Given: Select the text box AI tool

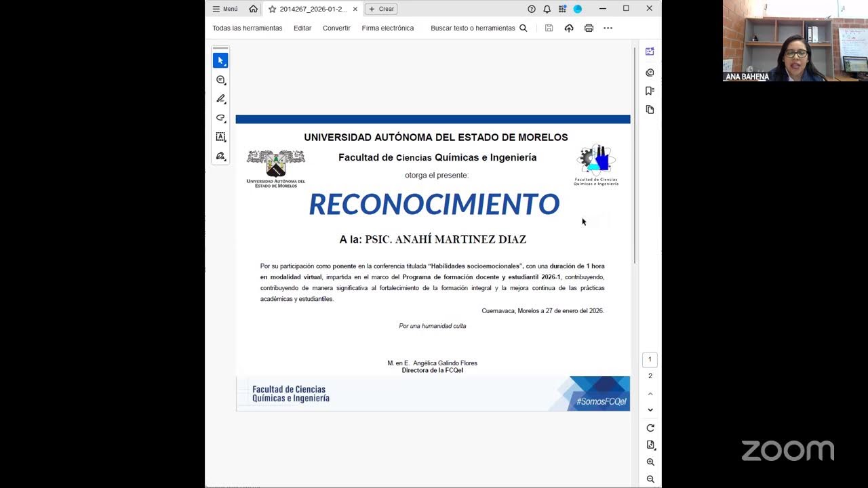Looking at the screenshot, I should (220, 137).
